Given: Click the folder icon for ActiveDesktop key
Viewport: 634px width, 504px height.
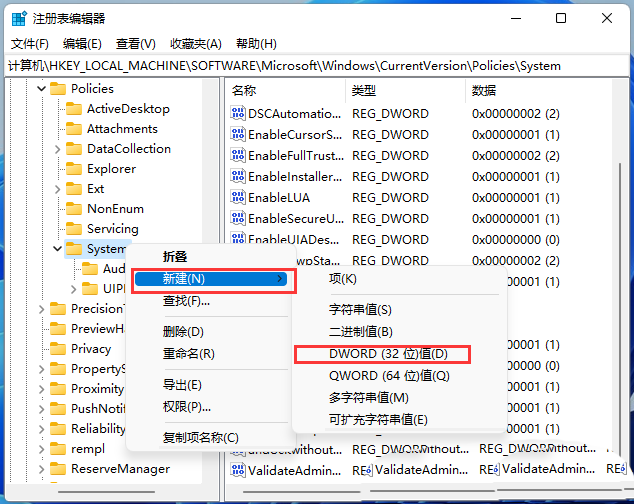Looking at the screenshot, I should [73, 109].
